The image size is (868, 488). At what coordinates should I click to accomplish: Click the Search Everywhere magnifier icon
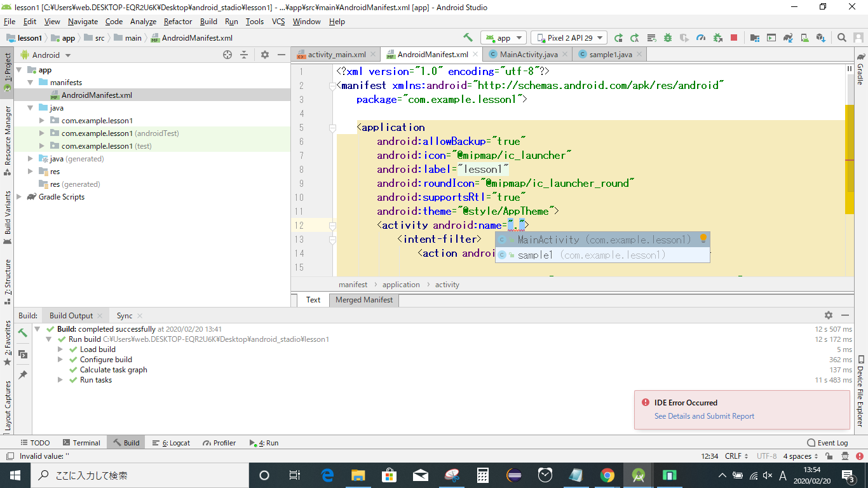tap(841, 38)
